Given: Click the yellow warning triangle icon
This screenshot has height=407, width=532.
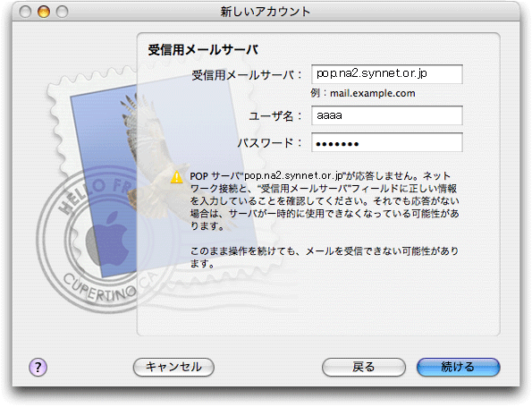Looking at the screenshot, I should (x=176, y=177).
